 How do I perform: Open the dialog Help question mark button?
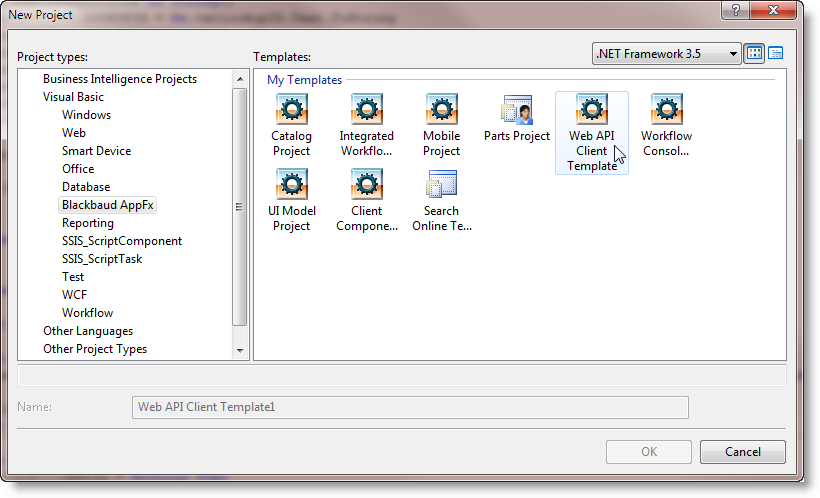pyautogui.click(x=736, y=10)
